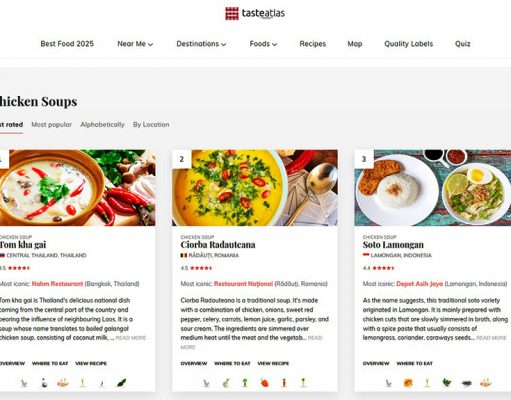This screenshot has width=511, height=400.
Task: Switch to the Most popular tab
Action: click(51, 124)
